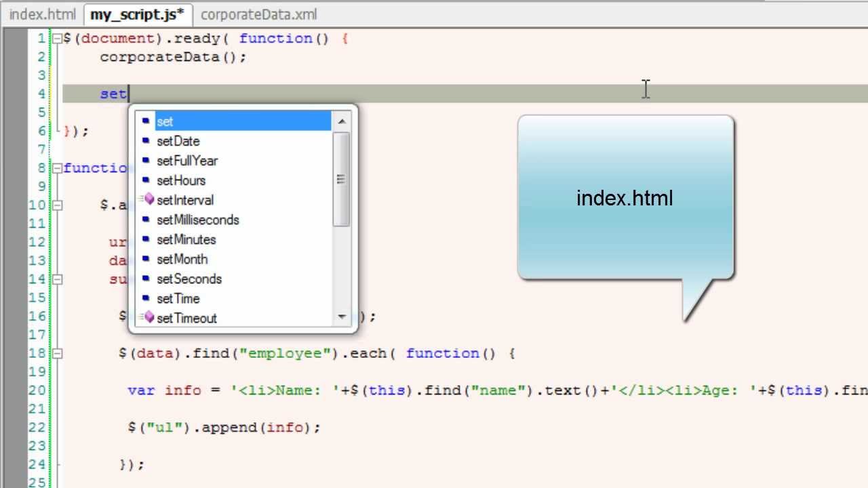Viewport: 868px width, 488px height.
Task: Collapse the code fold on line 14
Action: click(x=58, y=279)
